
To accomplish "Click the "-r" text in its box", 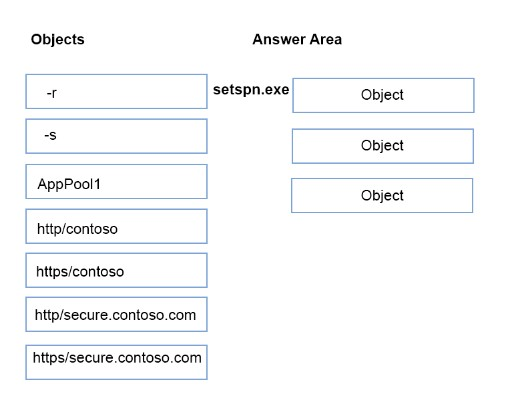I will (51, 93).
